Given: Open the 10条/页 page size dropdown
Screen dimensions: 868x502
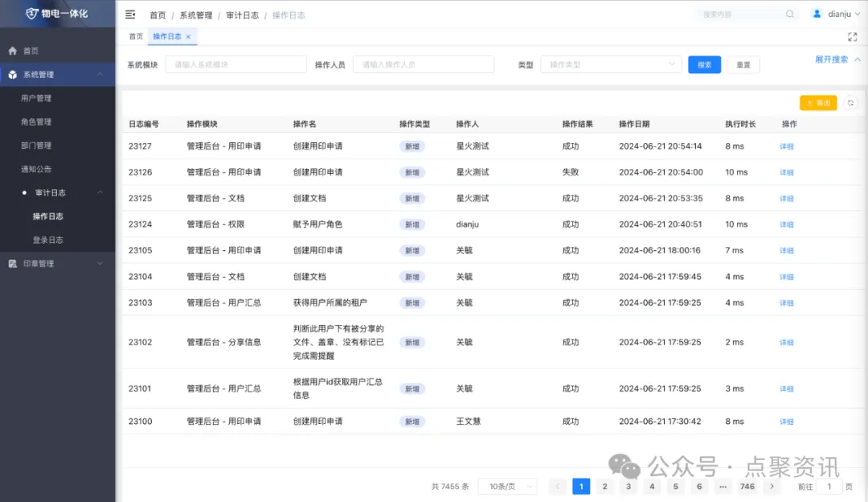Looking at the screenshot, I should (507, 487).
